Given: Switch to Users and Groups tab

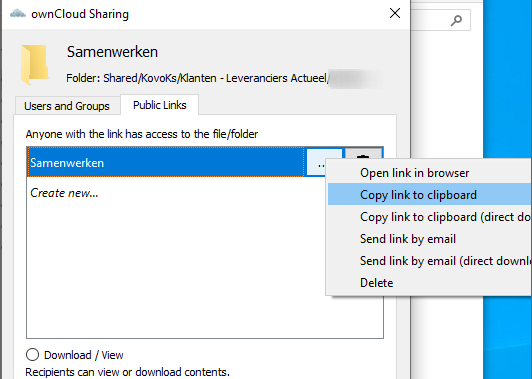Looking at the screenshot, I should (x=67, y=106).
